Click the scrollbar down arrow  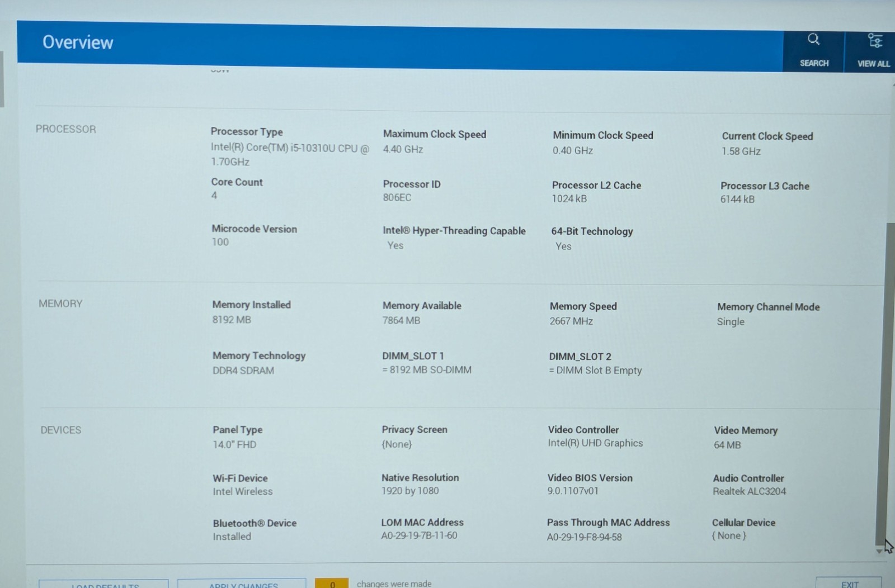[x=879, y=551]
